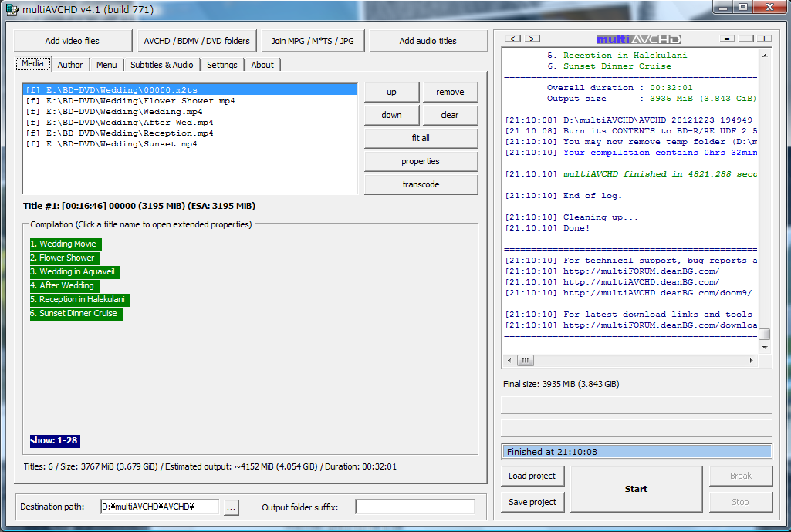Click the 'End of log.' log line
Image resolution: width=791 pixels, height=532 pixels.
[563, 196]
